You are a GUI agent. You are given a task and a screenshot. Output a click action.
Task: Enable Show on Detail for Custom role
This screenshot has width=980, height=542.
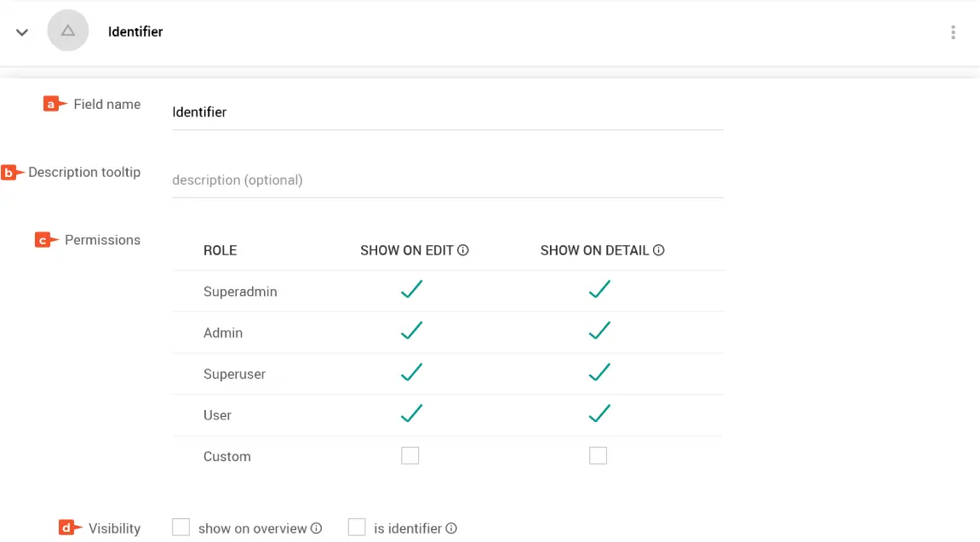point(599,456)
